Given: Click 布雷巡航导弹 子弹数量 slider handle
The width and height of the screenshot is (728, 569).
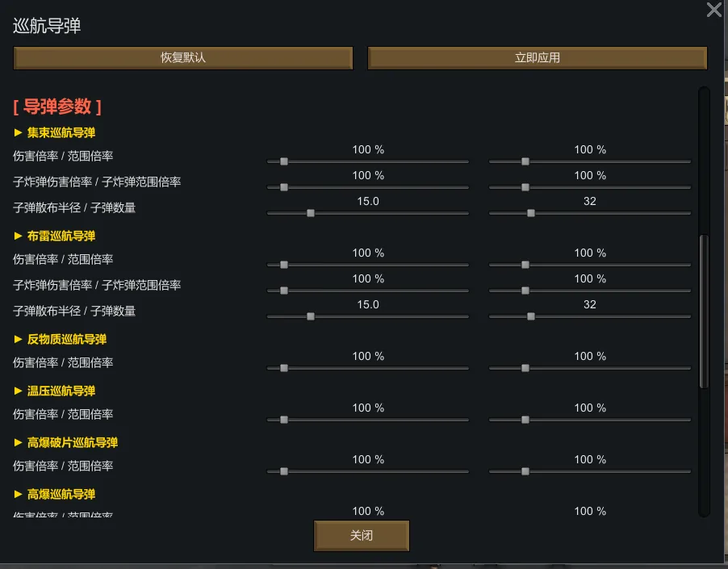Looking at the screenshot, I should [530, 316].
